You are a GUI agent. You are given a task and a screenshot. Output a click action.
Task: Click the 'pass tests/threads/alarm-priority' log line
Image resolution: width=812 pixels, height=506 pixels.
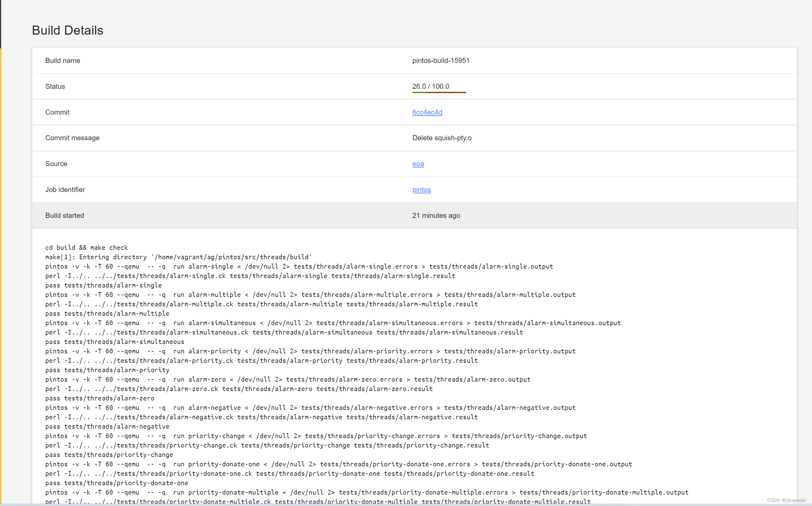pos(107,370)
